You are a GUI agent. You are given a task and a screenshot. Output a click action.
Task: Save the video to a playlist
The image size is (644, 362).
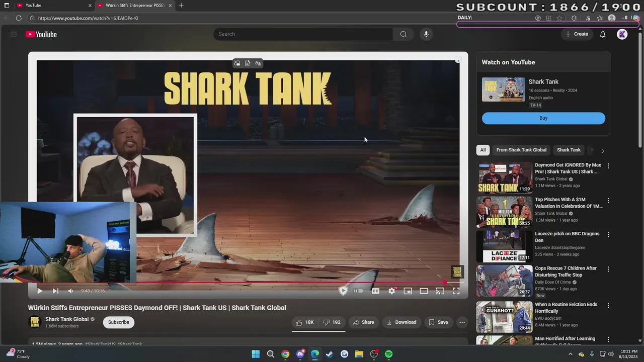coord(438,322)
